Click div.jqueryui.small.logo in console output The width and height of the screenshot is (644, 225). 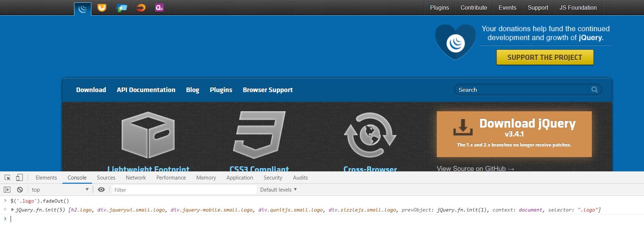[x=131, y=210]
